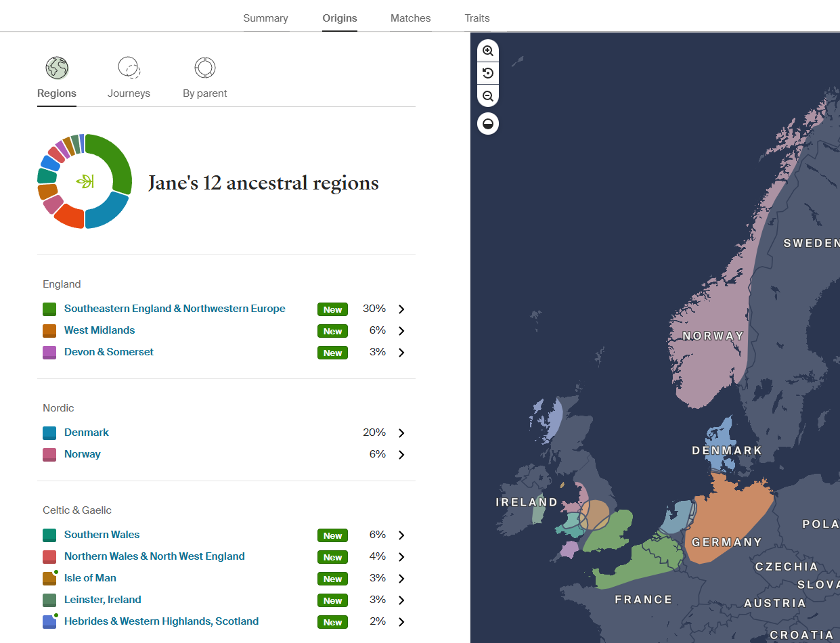The height and width of the screenshot is (643, 840).
Task: Click the New badge beside Devon & Somerset
Action: click(x=332, y=353)
